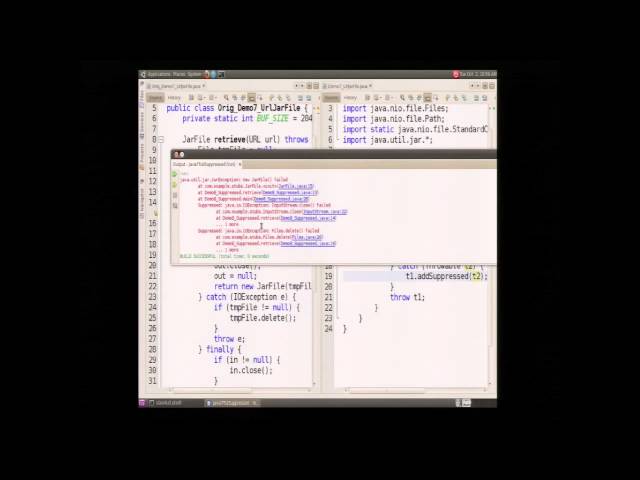The height and width of the screenshot is (480, 640).
Task: Open the Demo6_Suppressed.java:26 stack trace link
Action: coord(281,199)
